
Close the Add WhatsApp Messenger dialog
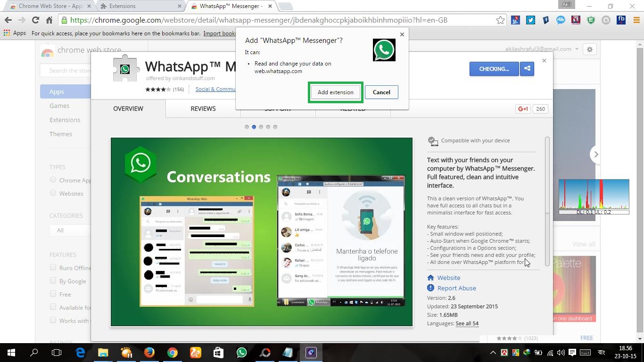pyautogui.click(x=402, y=34)
